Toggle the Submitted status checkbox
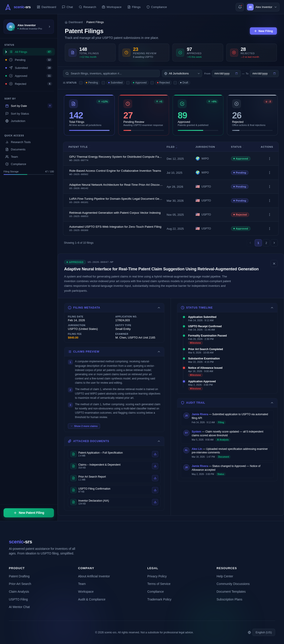This screenshot has width=284, height=644. click(103, 83)
